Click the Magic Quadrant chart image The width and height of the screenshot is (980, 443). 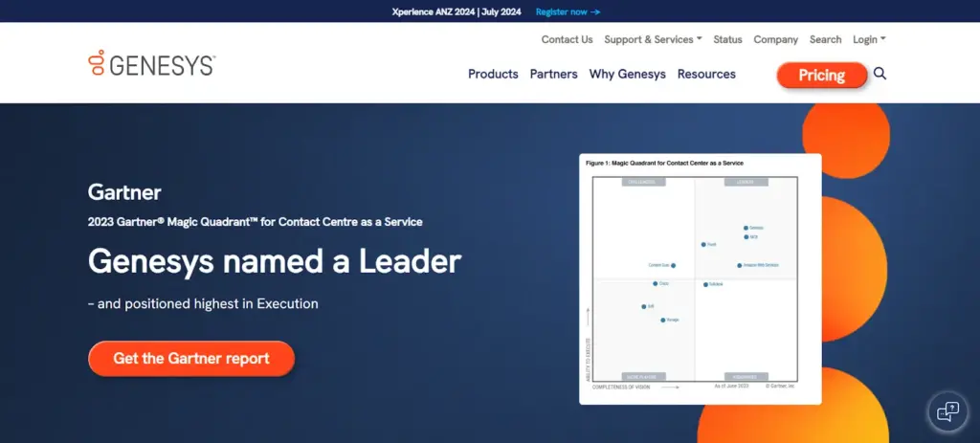pyautogui.click(x=700, y=278)
